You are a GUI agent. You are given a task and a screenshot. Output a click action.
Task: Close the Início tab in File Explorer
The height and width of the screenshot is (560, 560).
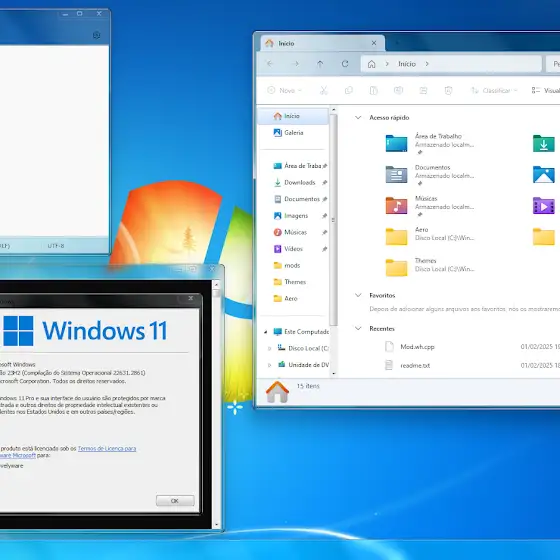point(374,43)
